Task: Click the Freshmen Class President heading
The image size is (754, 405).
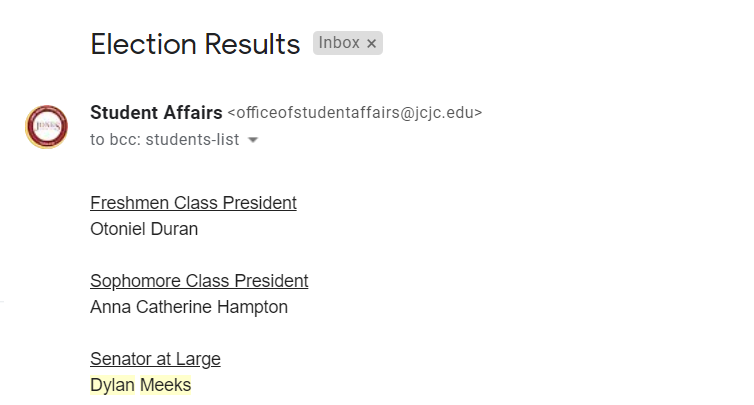Action: [x=193, y=203]
